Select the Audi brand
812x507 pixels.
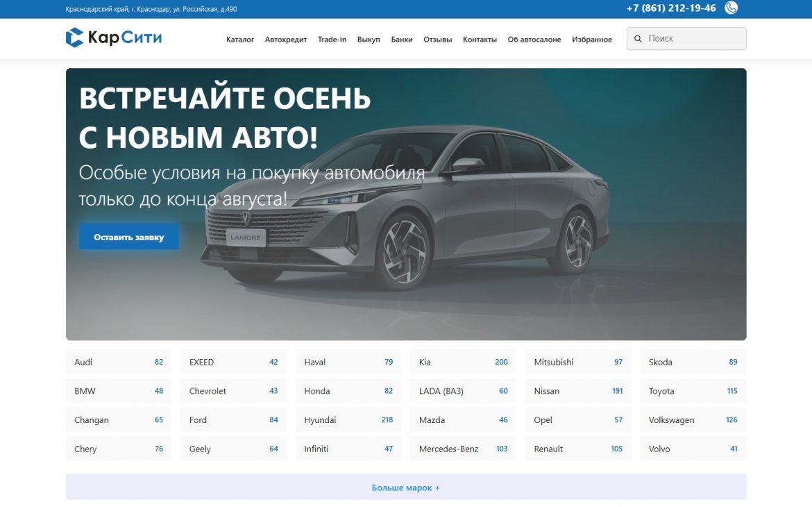(119, 362)
